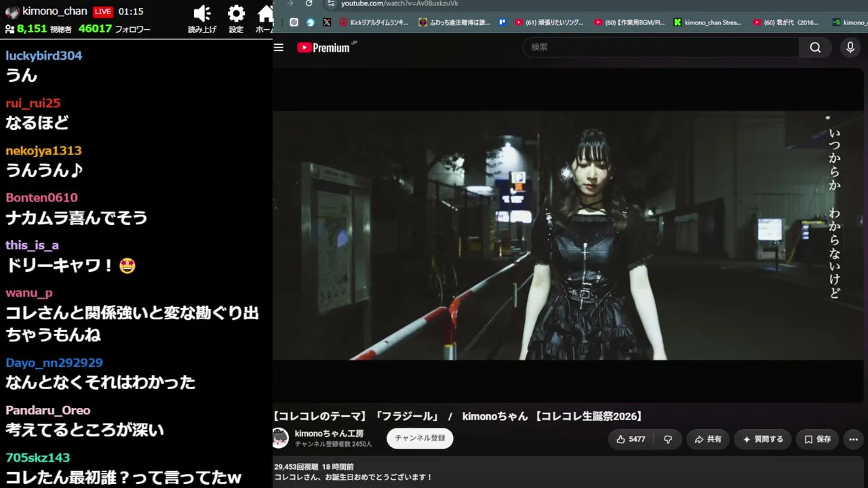The height and width of the screenshot is (488, 868).
Task: Click chat message ドリーキャワ！
Action: [71, 265]
